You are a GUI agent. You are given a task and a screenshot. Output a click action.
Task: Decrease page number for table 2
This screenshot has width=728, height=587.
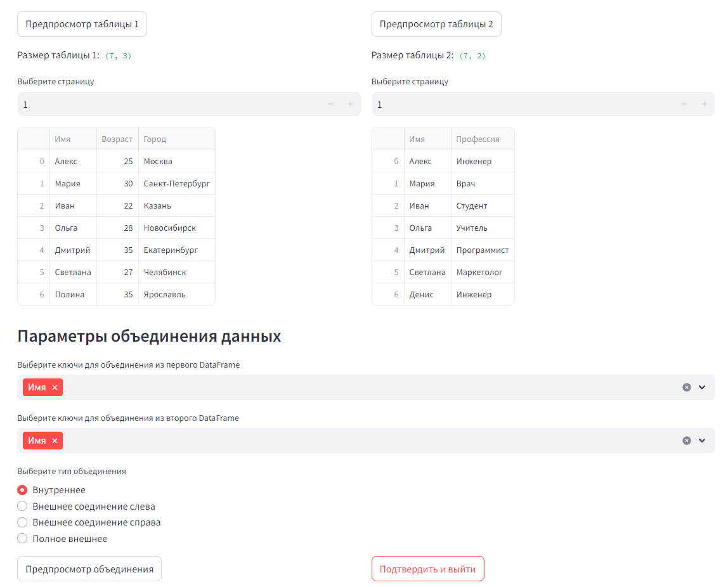684,105
